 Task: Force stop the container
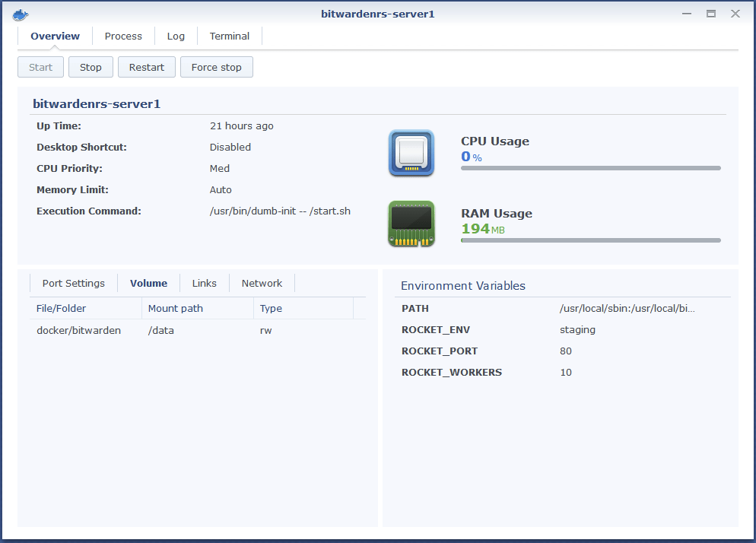pyautogui.click(x=217, y=67)
